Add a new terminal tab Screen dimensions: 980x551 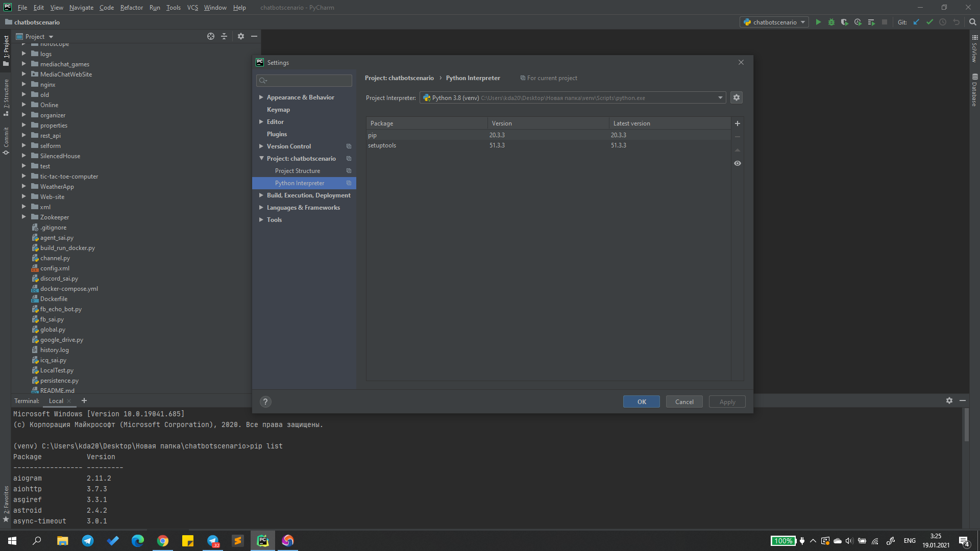(84, 400)
